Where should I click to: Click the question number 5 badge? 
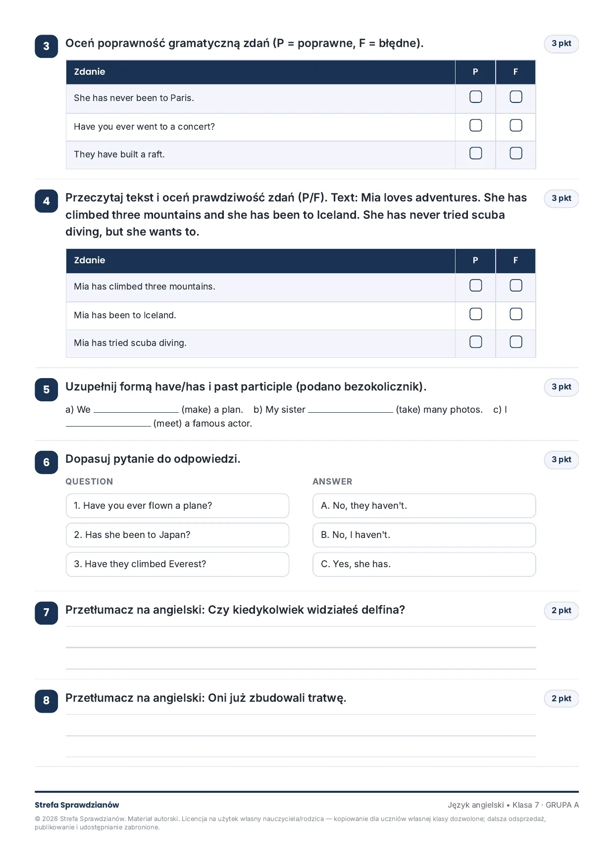(46, 389)
